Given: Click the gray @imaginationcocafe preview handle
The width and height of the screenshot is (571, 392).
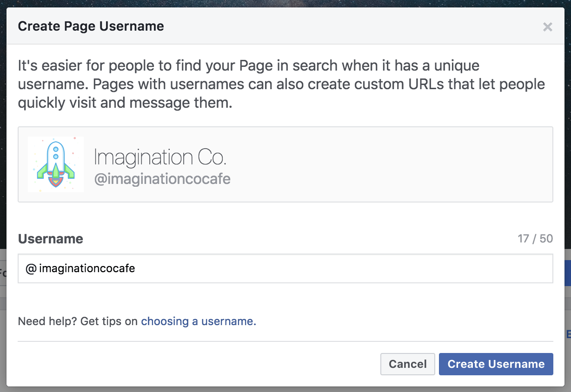Looking at the screenshot, I should tap(162, 179).
